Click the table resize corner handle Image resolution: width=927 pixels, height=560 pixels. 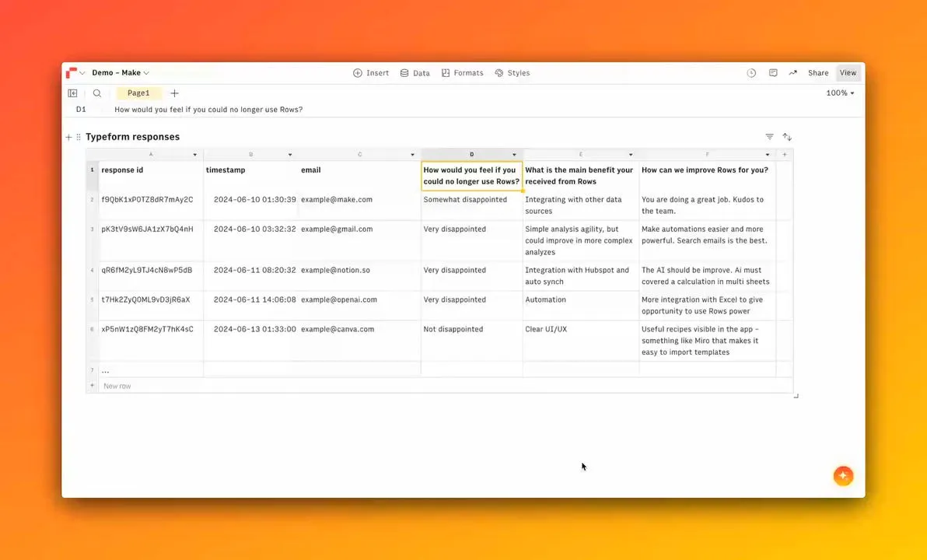coord(796,396)
